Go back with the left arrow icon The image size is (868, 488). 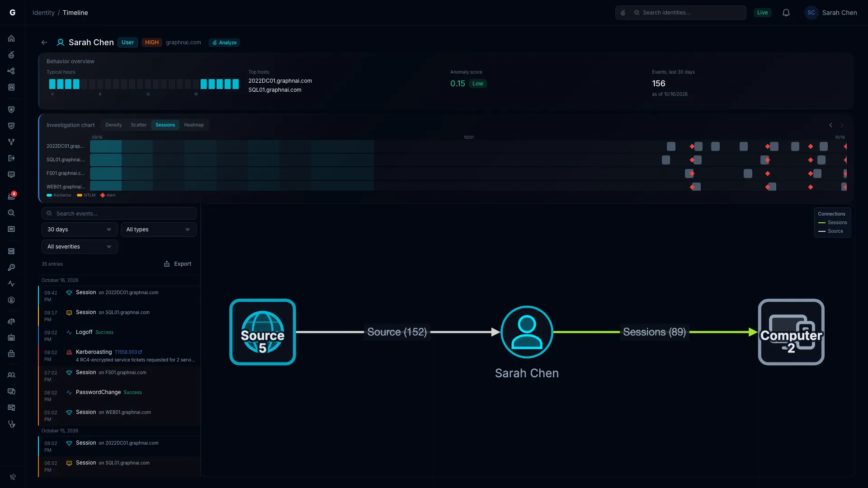(x=44, y=42)
